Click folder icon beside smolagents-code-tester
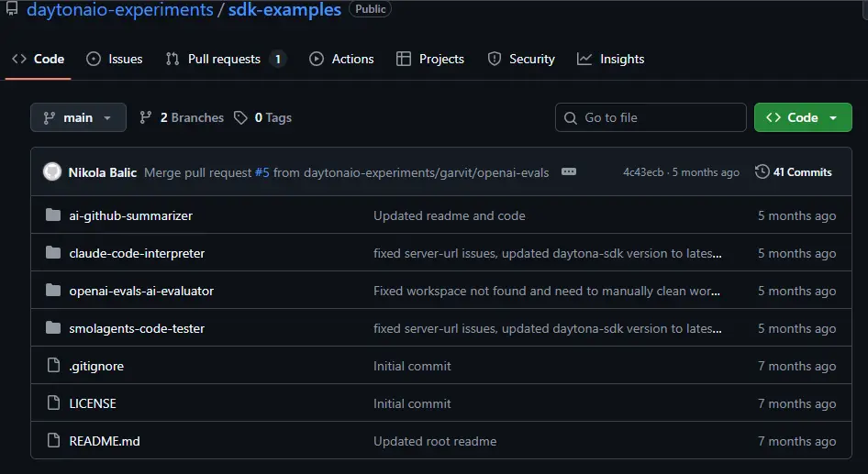The width and height of the screenshot is (868, 474). (53, 327)
